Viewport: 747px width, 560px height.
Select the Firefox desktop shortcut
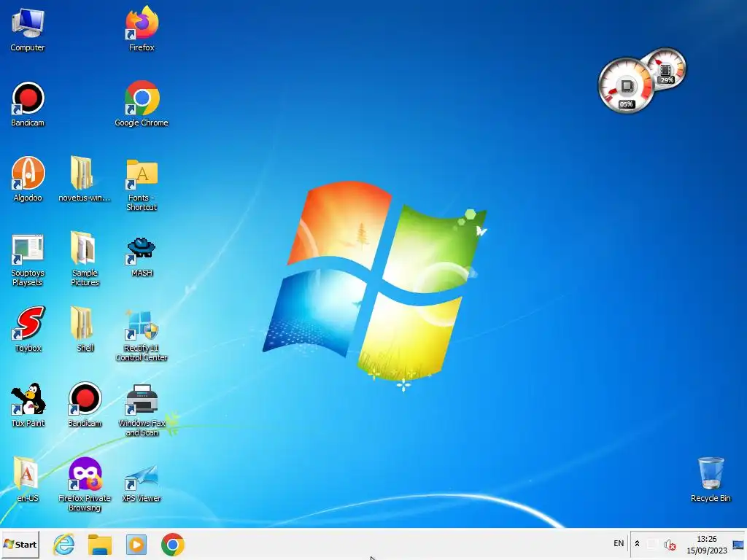(x=142, y=29)
